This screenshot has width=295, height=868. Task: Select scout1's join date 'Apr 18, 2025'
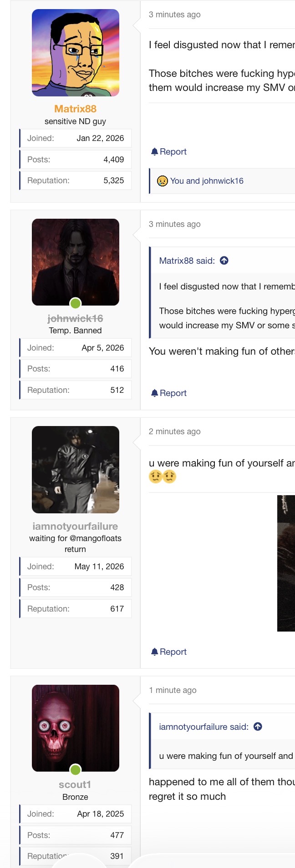[x=101, y=814]
